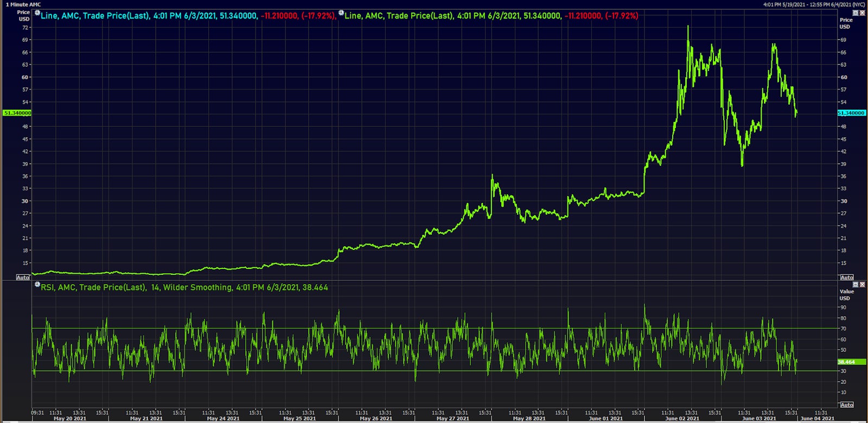
Task: Click the clock icon beside the RSI legend
Action: [37, 284]
